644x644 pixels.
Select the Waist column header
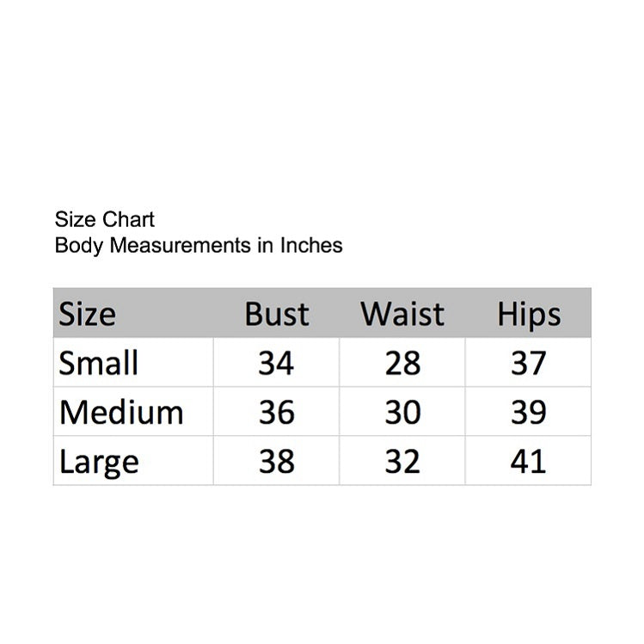pyautogui.click(x=402, y=314)
